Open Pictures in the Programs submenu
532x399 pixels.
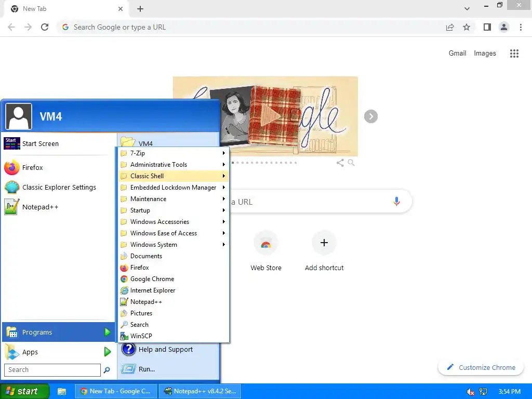[x=174, y=313]
